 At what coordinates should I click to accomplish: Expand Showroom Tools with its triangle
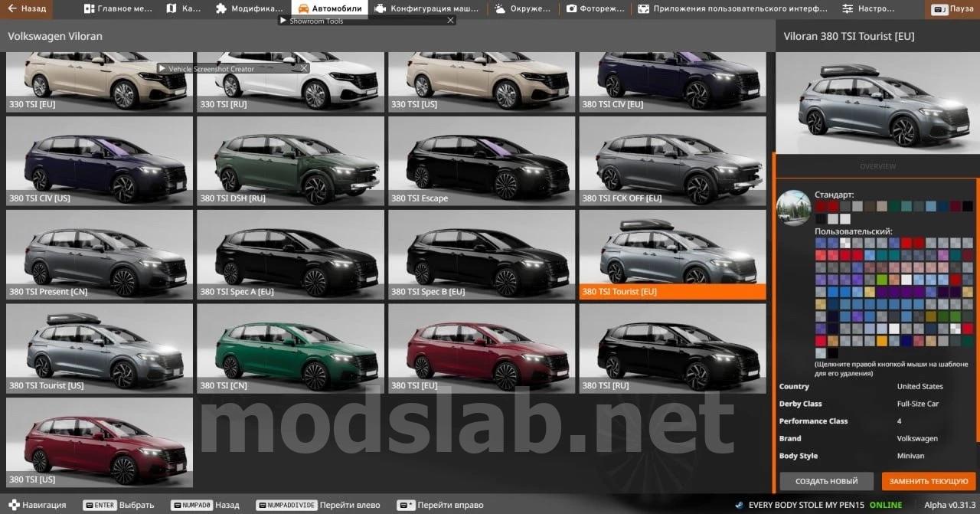click(283, 21)
